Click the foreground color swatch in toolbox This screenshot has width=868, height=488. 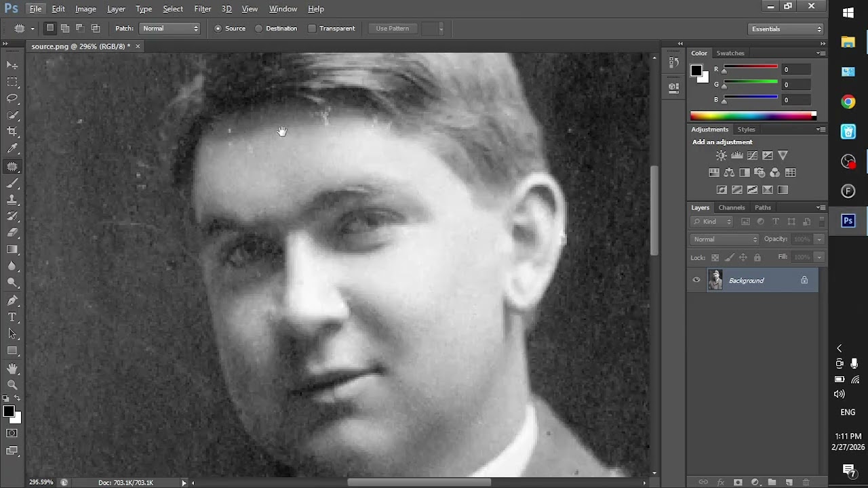(x=8, y=411)
